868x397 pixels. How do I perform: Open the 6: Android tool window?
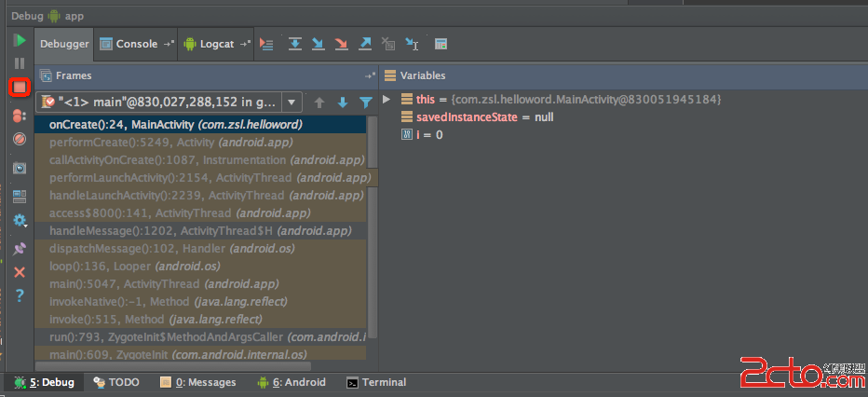[x=292, y=382]
